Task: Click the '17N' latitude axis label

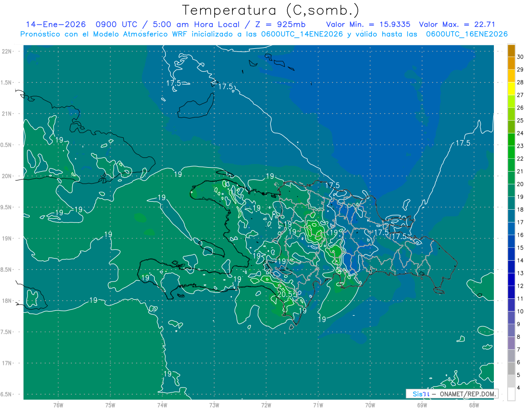Action: [8, 364]
